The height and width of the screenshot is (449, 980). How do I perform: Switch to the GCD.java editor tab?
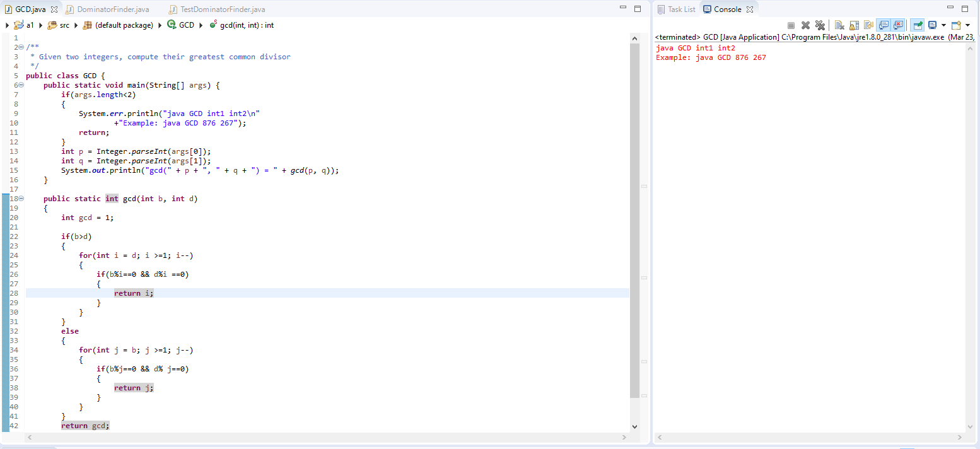(31, 9)
